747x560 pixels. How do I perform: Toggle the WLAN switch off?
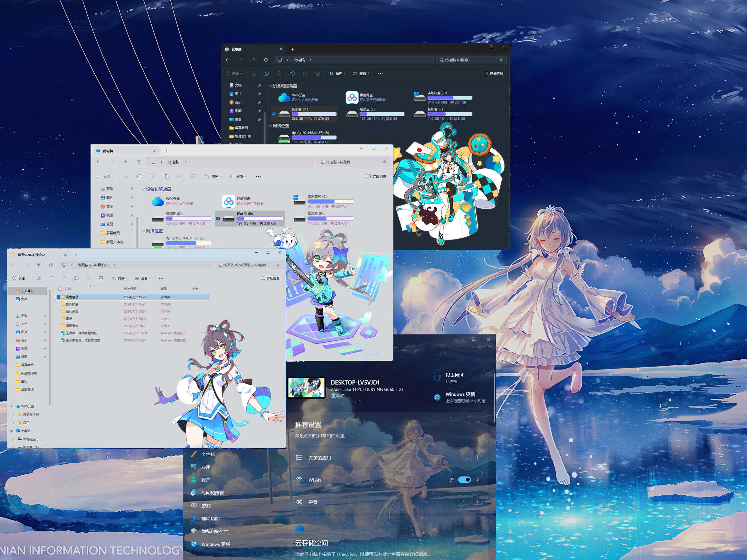point(464,480)
